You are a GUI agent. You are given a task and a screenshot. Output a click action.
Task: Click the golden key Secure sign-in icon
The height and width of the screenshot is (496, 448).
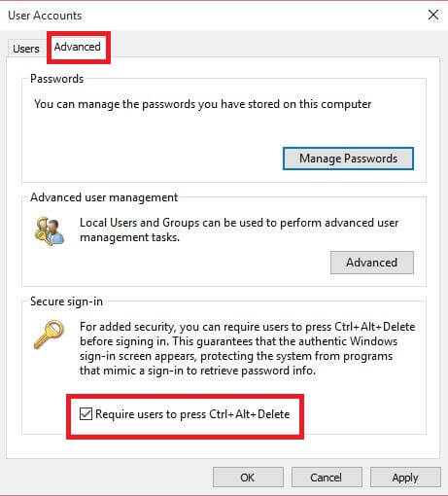50,335
